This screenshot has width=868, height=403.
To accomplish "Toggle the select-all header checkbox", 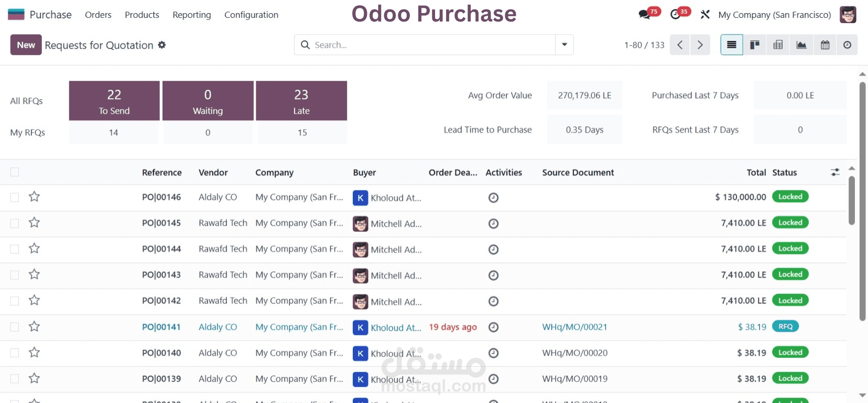I will [15, 172].
